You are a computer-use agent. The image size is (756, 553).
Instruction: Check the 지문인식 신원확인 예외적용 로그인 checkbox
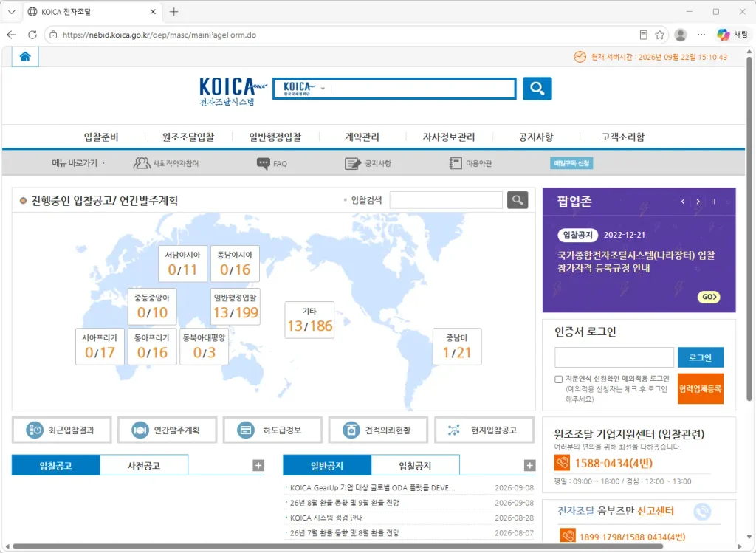click(x=558, y=379)
